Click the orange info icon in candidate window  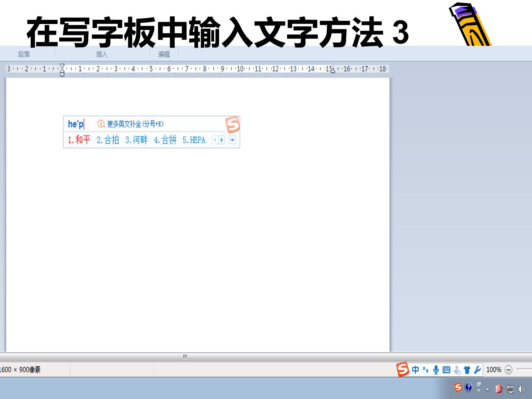click(x=101, y=124)
